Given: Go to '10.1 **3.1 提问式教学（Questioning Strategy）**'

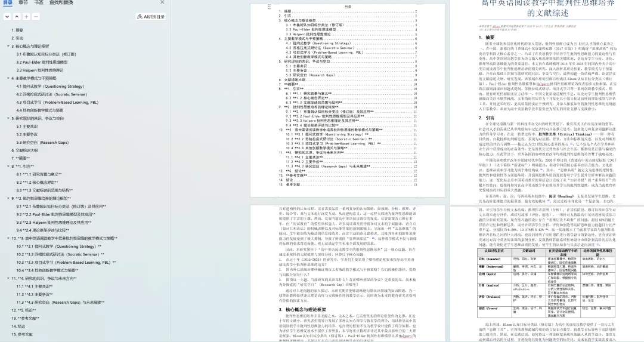Looking at the screenshot, I should pyautogui.click(x=58, y=247).
